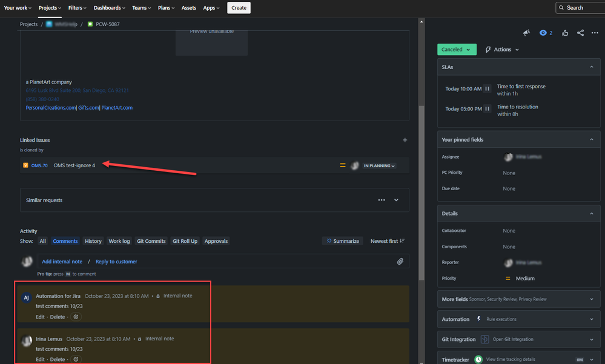605x364 pixels.
Task: Toggle Newest first sort order
Action: coord(388,241)
